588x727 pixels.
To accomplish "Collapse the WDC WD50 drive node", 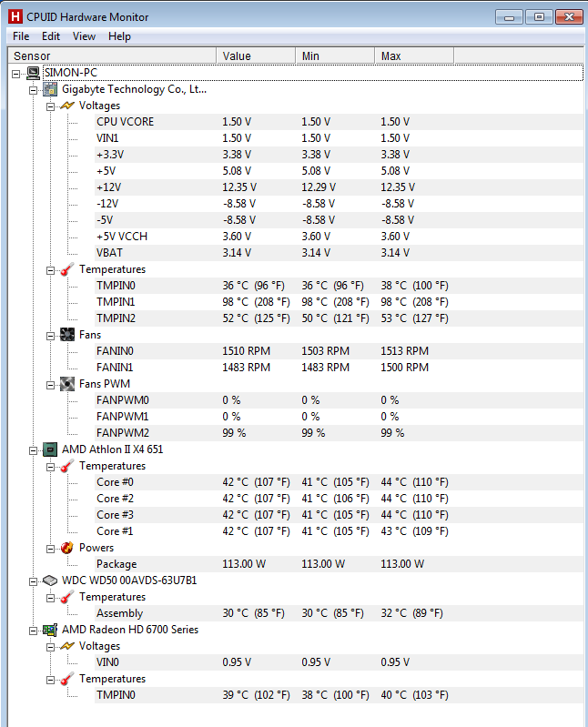I will click(x=33, y=581).
